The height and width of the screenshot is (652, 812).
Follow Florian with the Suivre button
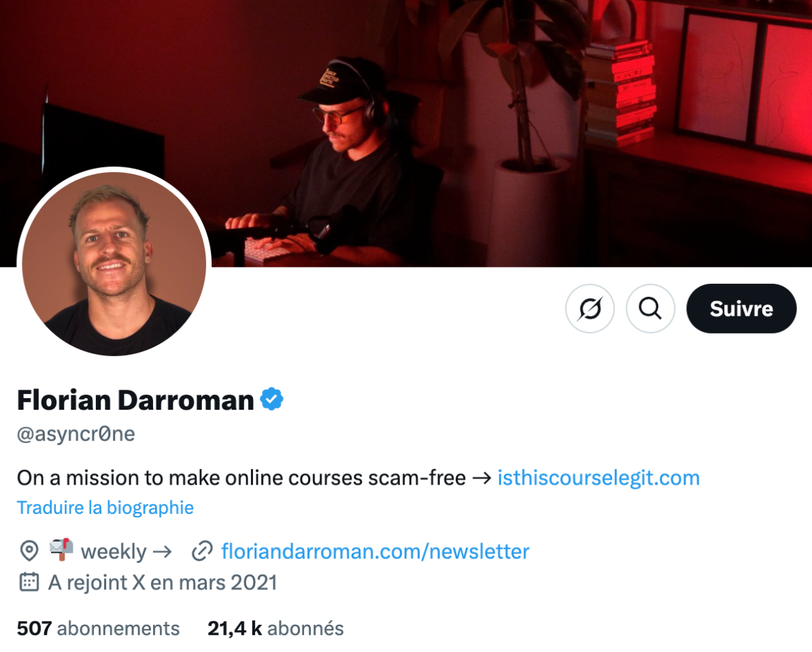(x=741, y=308)
